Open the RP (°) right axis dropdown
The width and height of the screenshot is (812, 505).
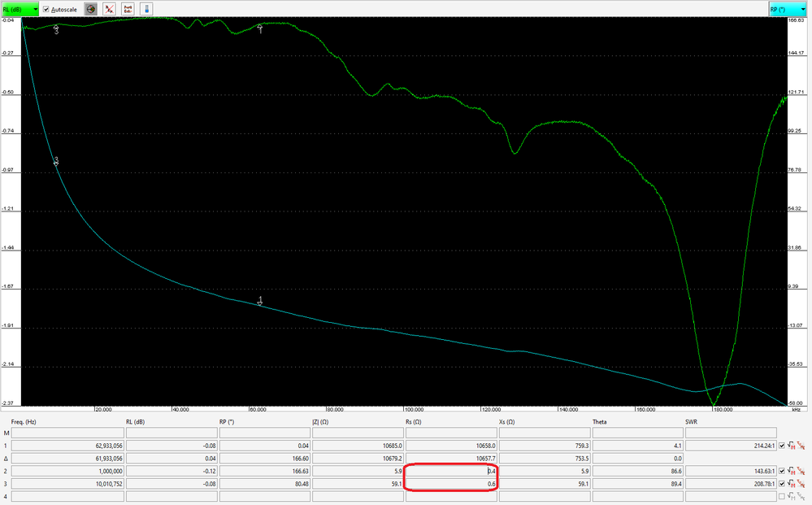pyautogui.click(x=788, y=9)
